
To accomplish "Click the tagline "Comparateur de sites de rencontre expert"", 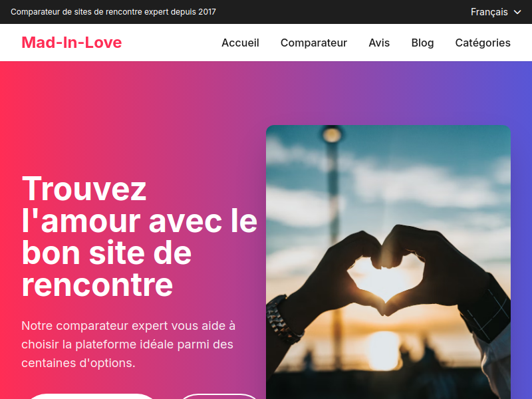I will tap(90, 12).
